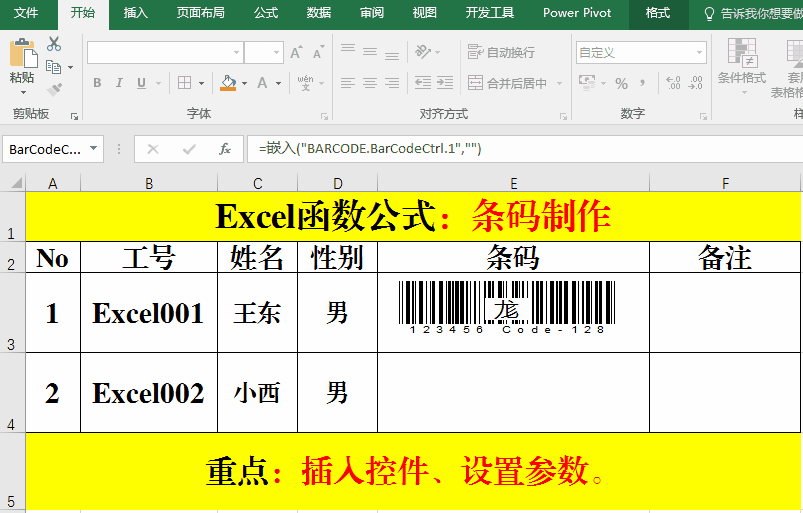Increase indent
803x513 pixels.
coord(445,82)
